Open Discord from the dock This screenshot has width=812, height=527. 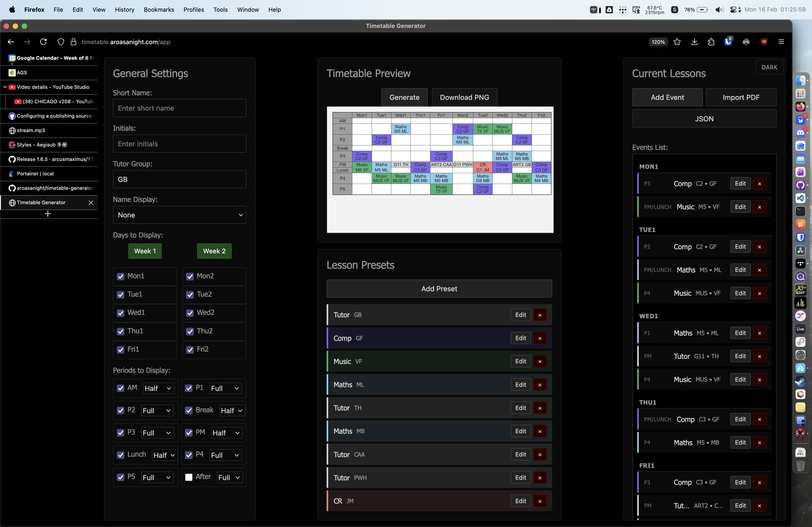[x=800, y=133]
